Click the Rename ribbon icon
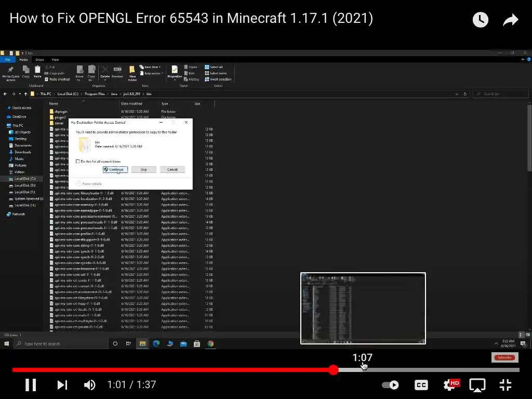The width and height of the screenshot is (532, 399). point(117,72)
